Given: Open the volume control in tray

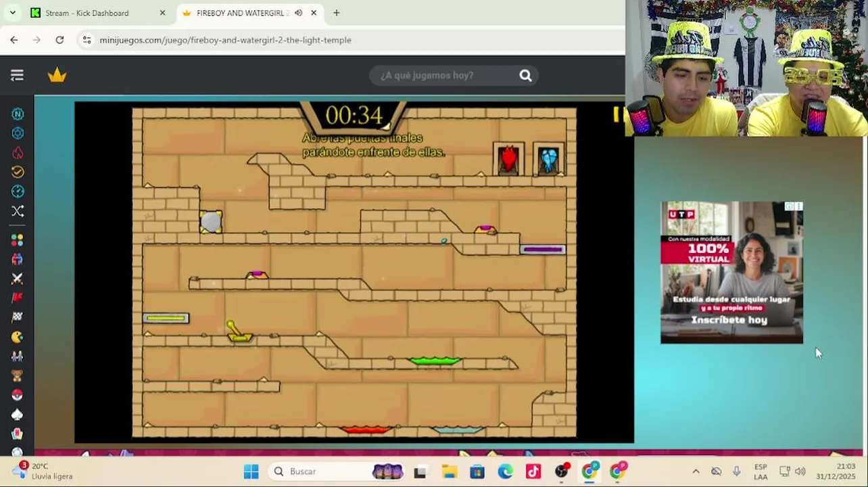Looking at the screenshot, I should [x=800, y=471].
